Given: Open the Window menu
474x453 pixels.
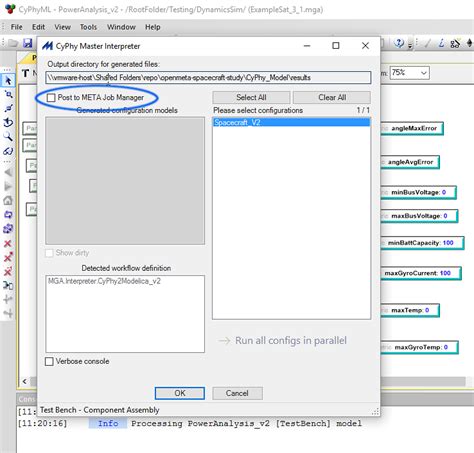Looking at the screenshot, I should click(121, 27).
